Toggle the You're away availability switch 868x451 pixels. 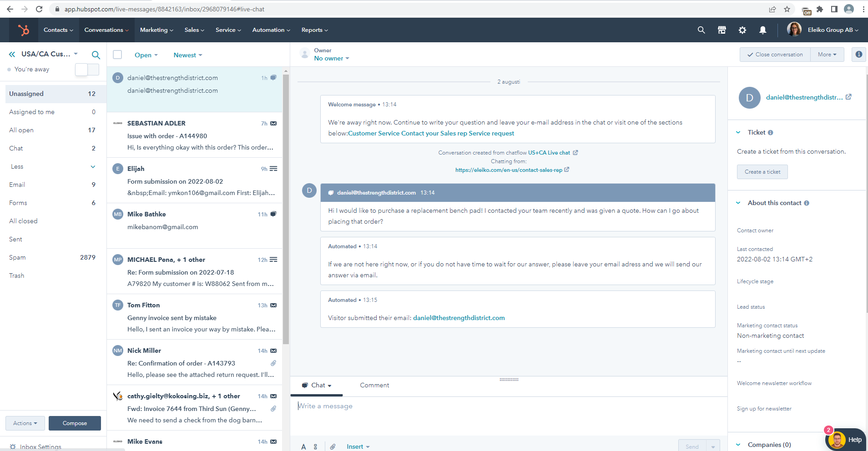[87, 70]
